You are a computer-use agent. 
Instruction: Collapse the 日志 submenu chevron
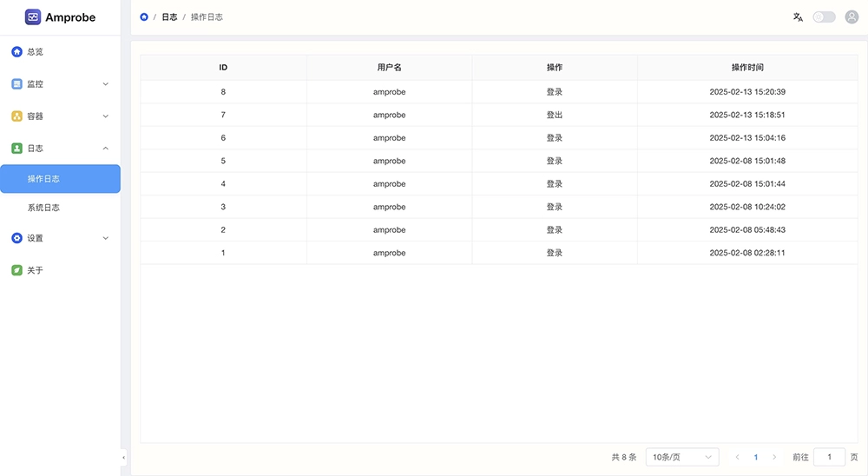106,149
